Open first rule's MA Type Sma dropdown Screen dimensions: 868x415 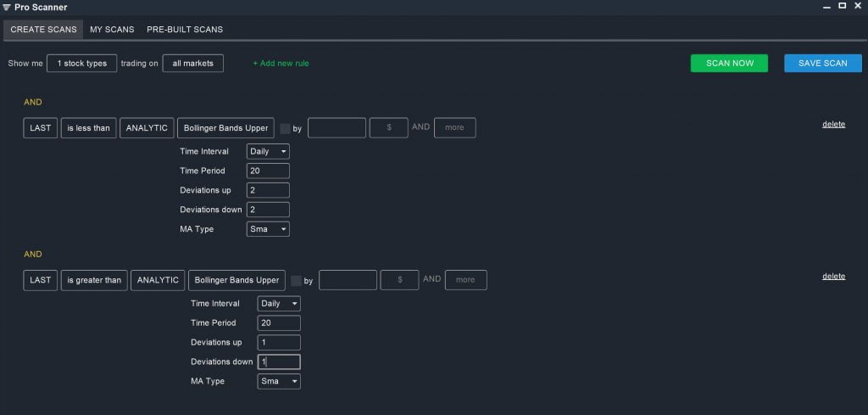[268, 229]
